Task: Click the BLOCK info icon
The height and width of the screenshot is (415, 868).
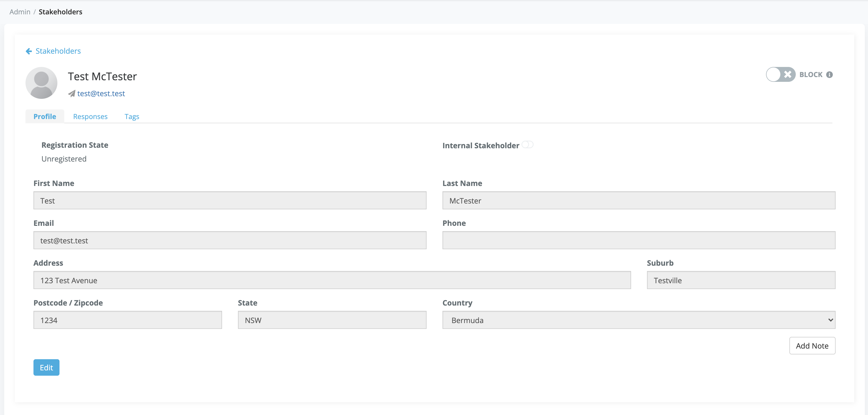Action: 829,75
